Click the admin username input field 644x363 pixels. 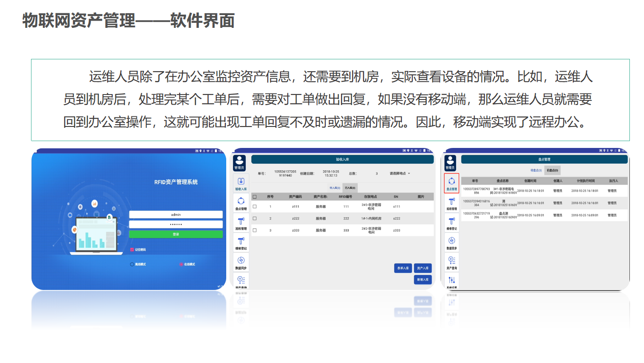pos(176,215)
